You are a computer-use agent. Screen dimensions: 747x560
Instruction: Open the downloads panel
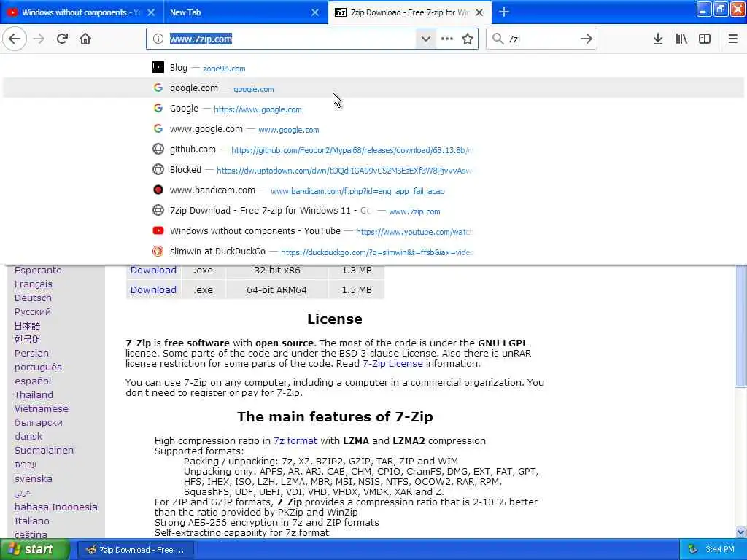coord(658,39)
